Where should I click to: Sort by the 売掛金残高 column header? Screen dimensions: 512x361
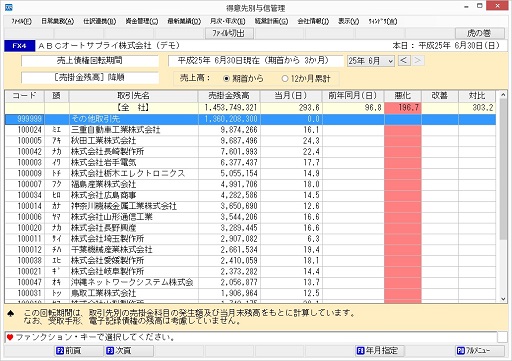[229, 96]
